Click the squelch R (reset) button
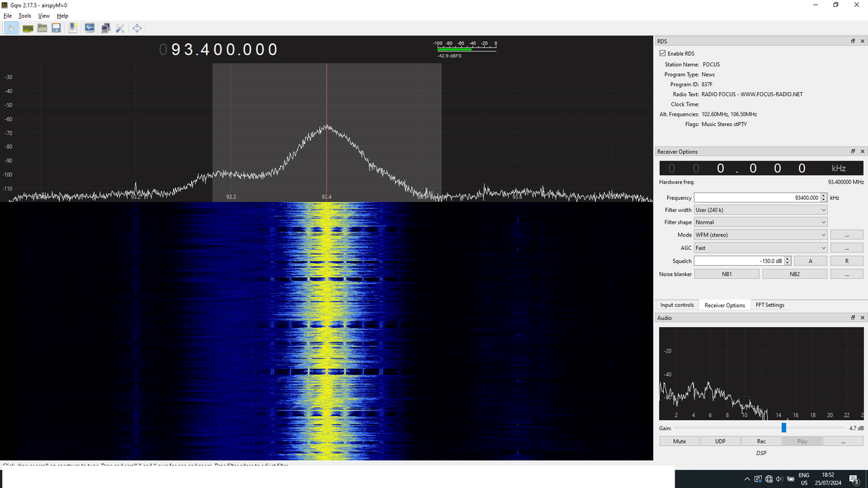The width and height of the screenshot is (868, 488). coord(847,261)
